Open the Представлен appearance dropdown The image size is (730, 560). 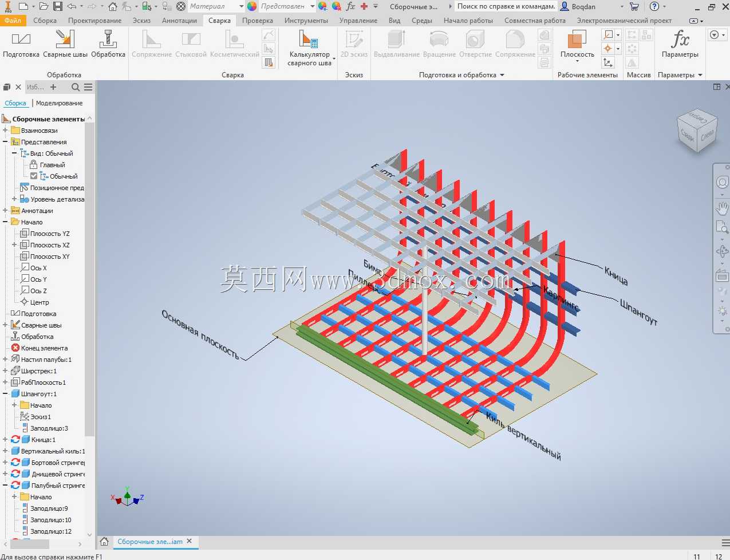(287, 6)
